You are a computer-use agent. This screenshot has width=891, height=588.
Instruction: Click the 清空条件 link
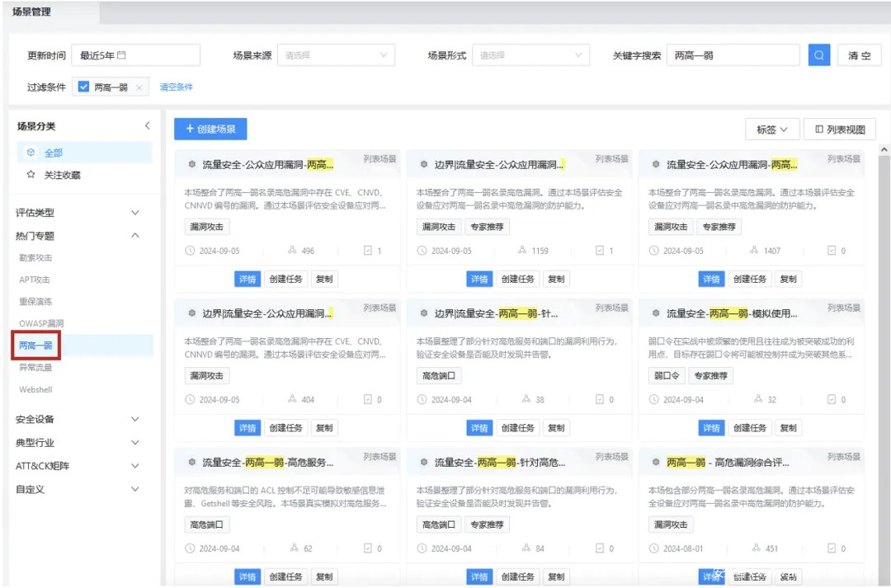pyautogui.click(x=176, y=87)
